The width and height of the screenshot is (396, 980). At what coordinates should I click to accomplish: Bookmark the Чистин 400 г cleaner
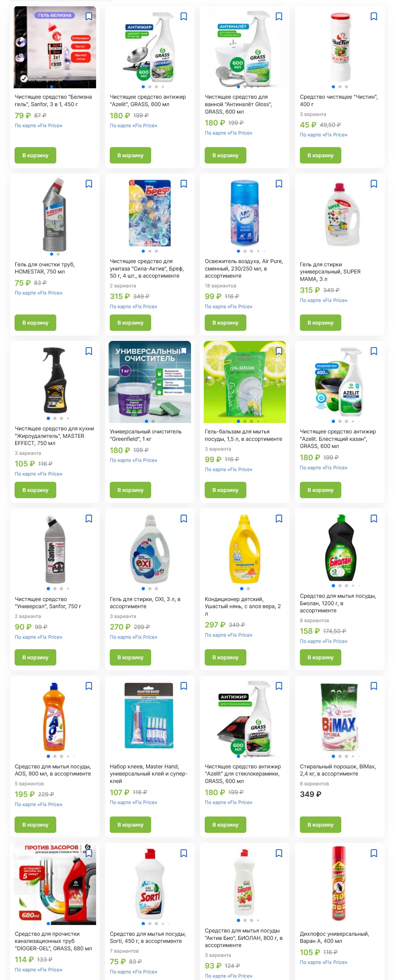373,16
